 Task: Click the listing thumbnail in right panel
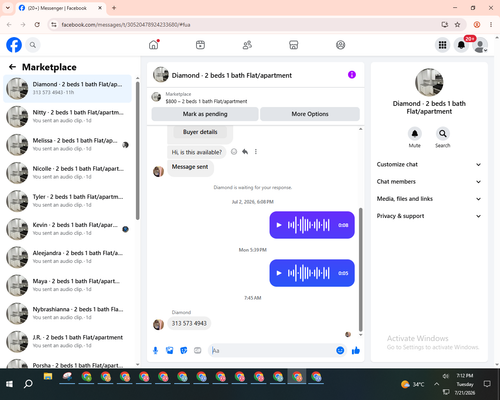(x=429, y=82)
